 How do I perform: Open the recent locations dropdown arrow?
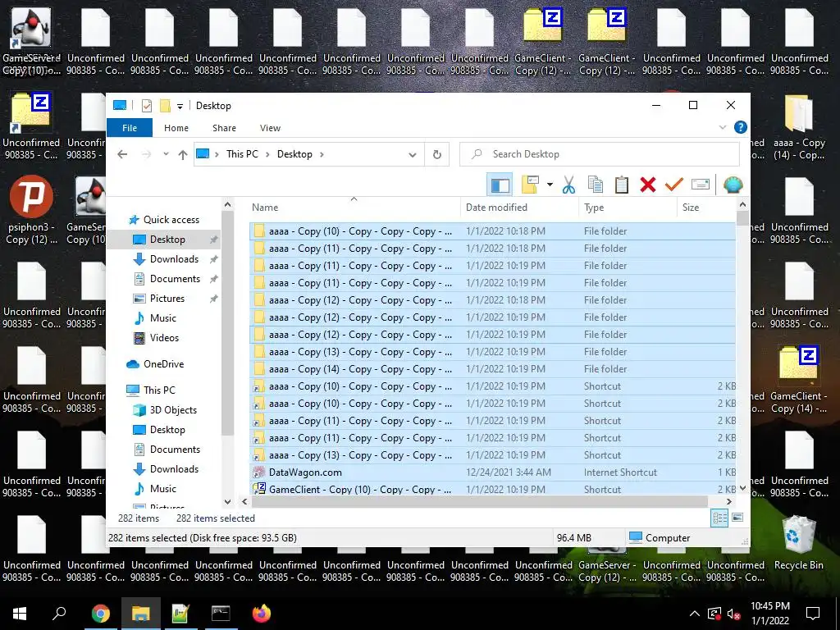[166, 154]
